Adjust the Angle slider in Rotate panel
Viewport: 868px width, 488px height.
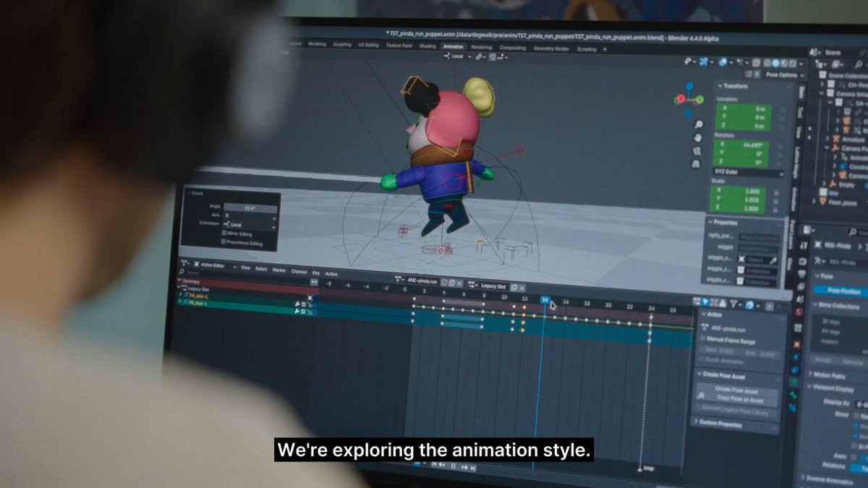coord(250,208)
